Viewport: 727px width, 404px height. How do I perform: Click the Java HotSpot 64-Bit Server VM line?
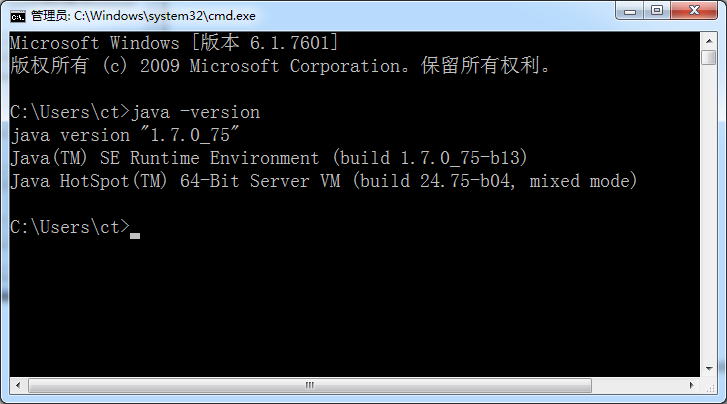(324, 181)
